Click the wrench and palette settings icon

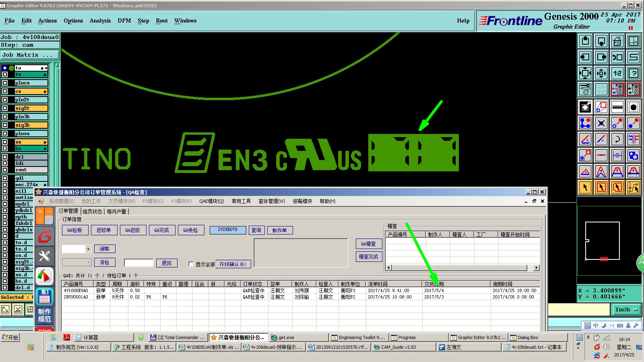point(585,89)
